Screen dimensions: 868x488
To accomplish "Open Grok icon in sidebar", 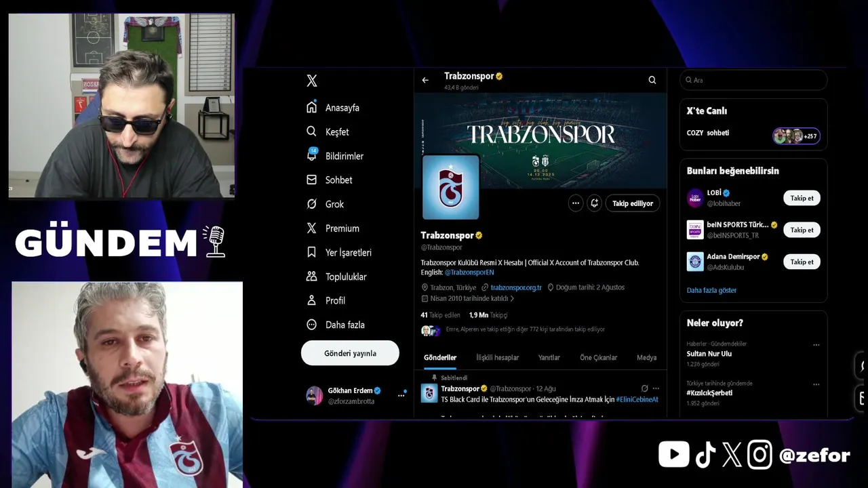I will point(311,204).
